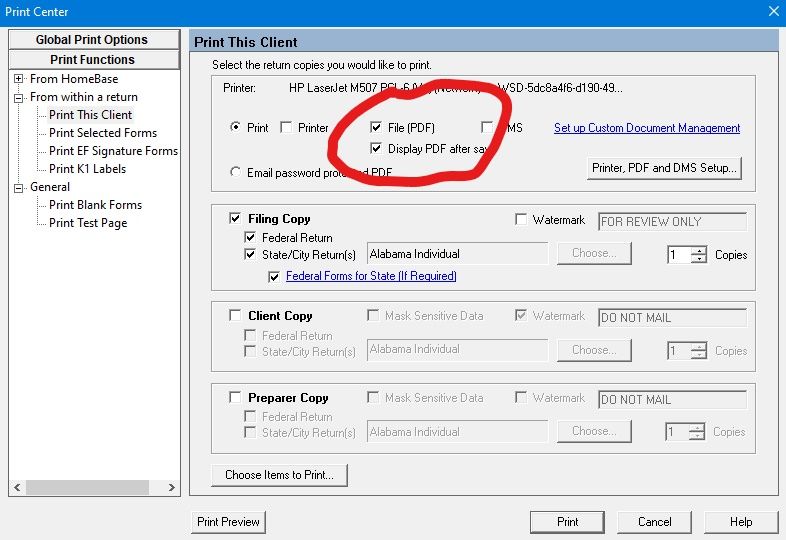This screenshot has height=540, width=786.
Task: Open the Global Print Options tab
Action: click(92, 40)
